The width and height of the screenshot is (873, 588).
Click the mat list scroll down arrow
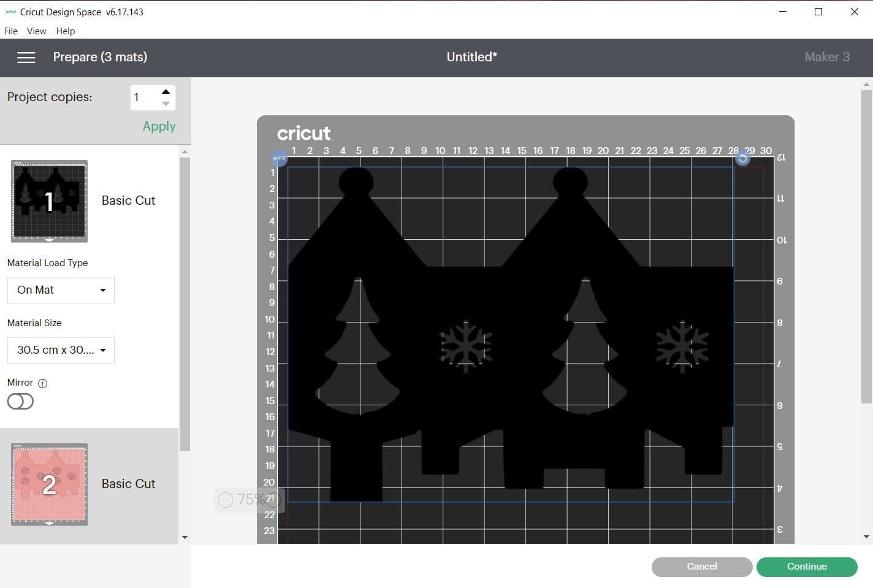pyautogui.click(x=185, y=537)
